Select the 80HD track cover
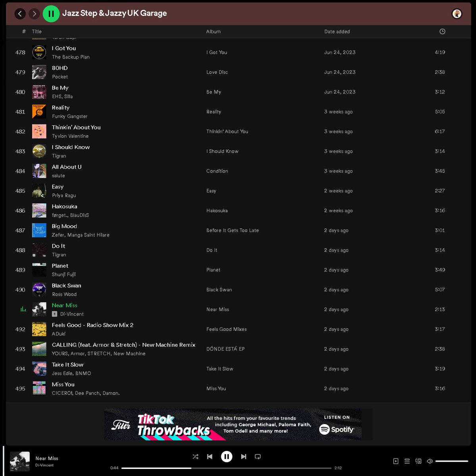 tap(39, 72)
